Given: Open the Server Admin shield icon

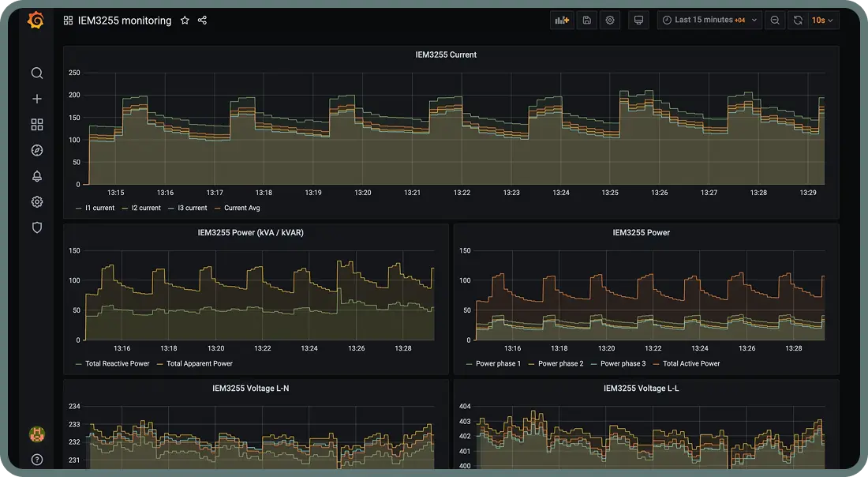Looking at the screenshot, I should 36,227.
